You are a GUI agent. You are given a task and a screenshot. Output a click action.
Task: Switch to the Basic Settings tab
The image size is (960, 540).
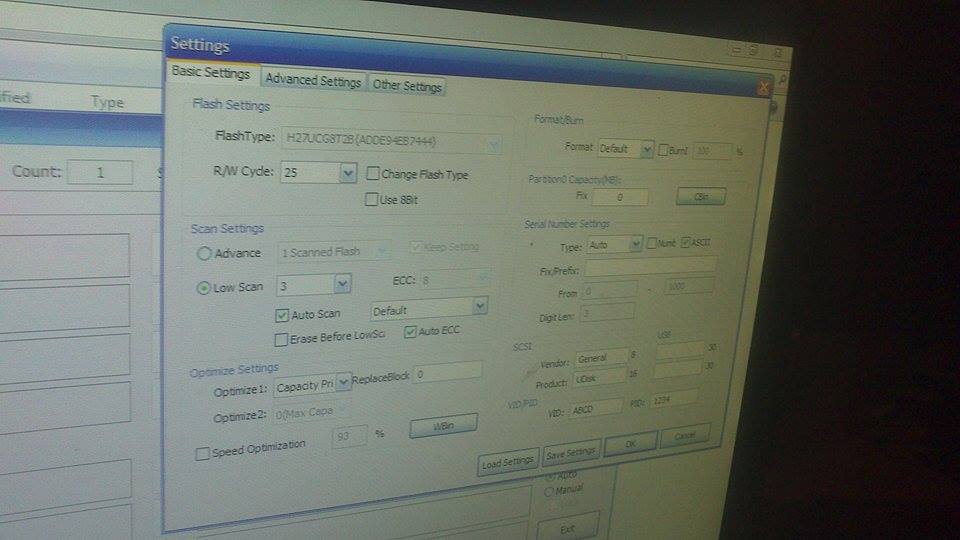[211, 72]
